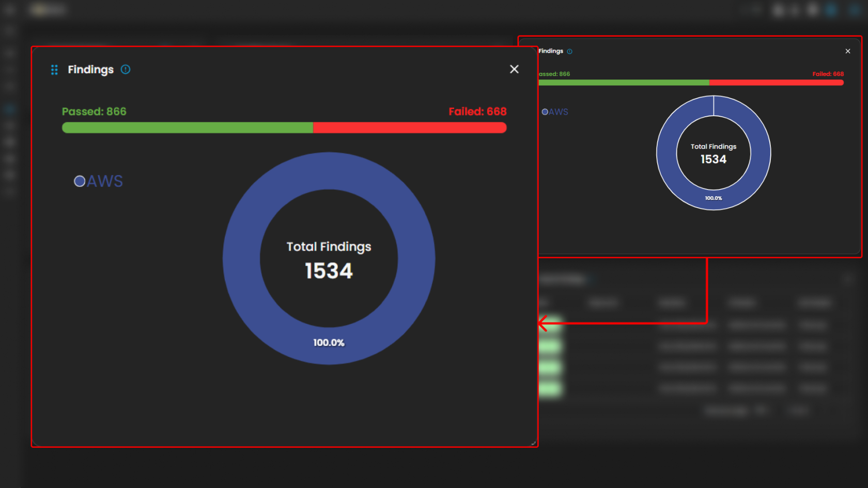
Task: Select the red failed bar in the smaller widget
Action: click(x=776, y=83)
